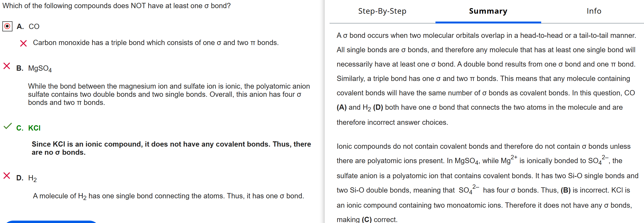Image resolution: width=644 pixels, height=223 pixels.
Task: Select the H2 answer choice
Action: point(32,178)
